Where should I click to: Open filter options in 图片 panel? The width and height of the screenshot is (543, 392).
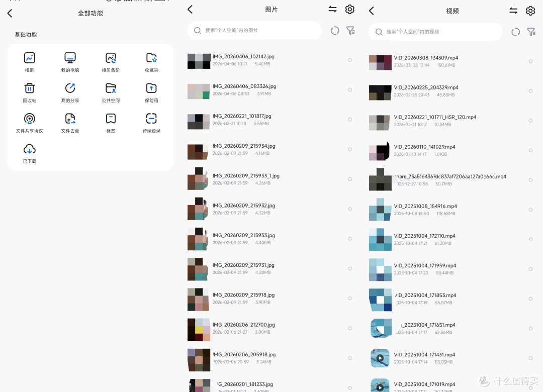(x=350, y=31)
